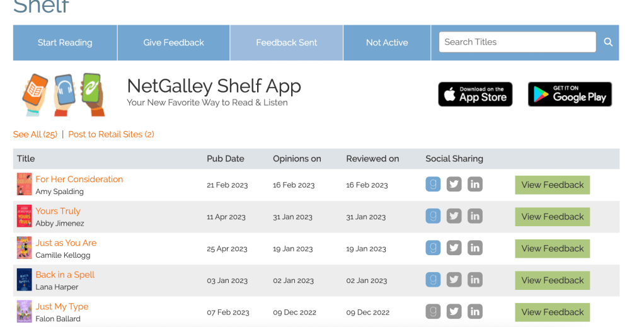Share For Her Consideration on LinkedIn
Screen dimensions: 644x327
475,185
